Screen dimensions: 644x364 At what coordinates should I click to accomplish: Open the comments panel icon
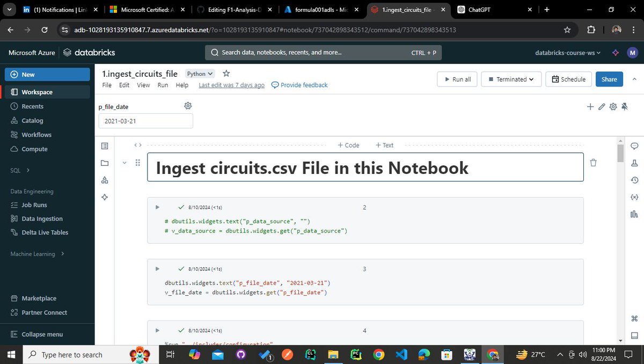coord(634,146)
